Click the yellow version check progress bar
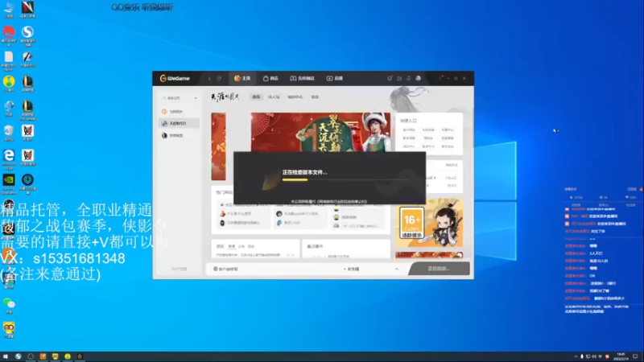644x362 pixels. coord(295,179)
